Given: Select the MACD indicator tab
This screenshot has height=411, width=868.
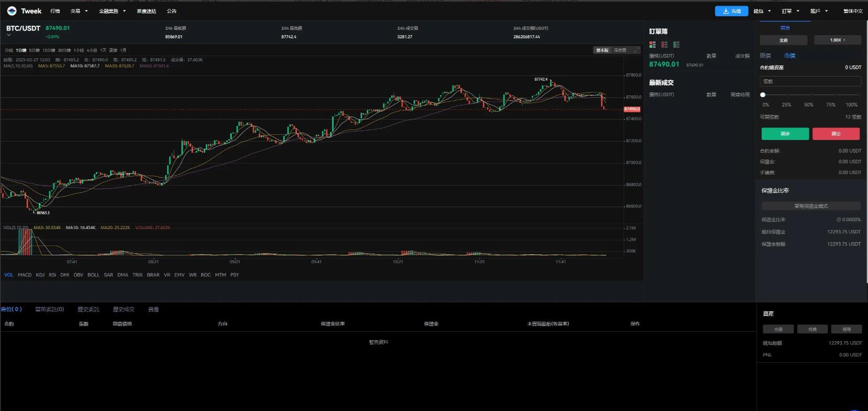Looking at the screenshot, I should point(25,275).
